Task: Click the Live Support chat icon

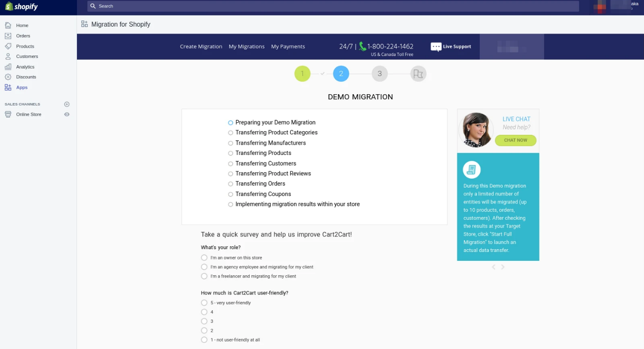Action: click(436, 47)
